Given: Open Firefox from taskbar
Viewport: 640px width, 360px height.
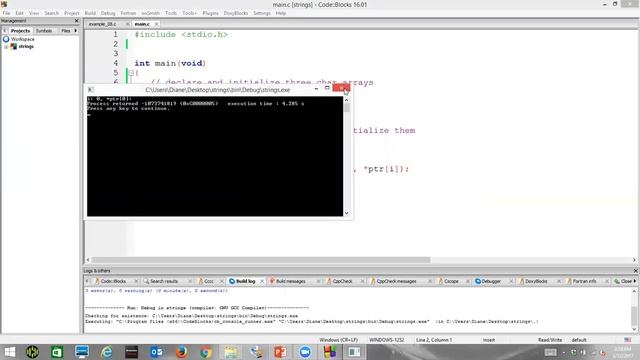Looking at the screenshot, I should pos(181,352).
